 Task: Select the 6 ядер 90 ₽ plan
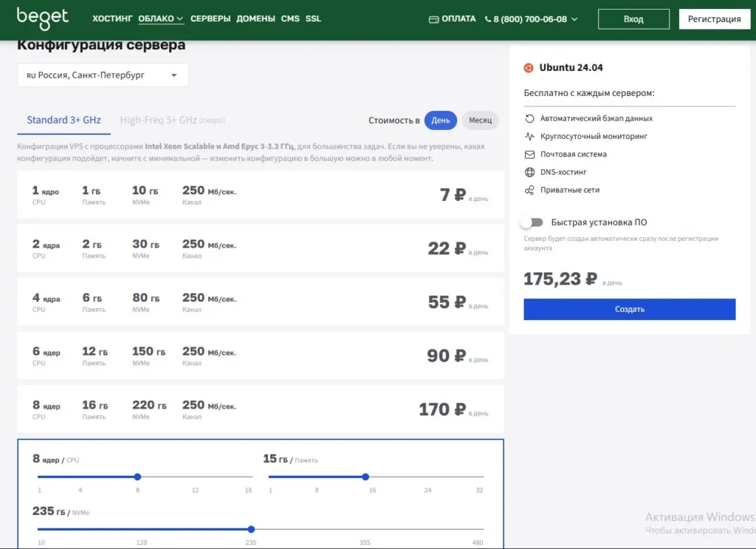(x=261, y=355)
